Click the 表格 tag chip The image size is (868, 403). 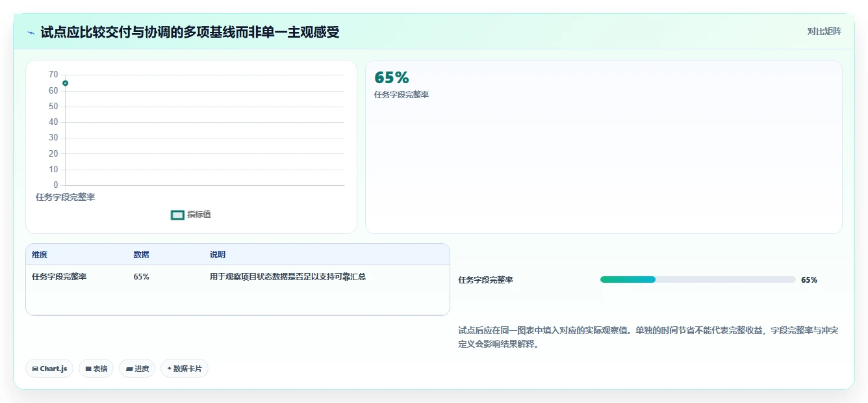tap(96, 369)
